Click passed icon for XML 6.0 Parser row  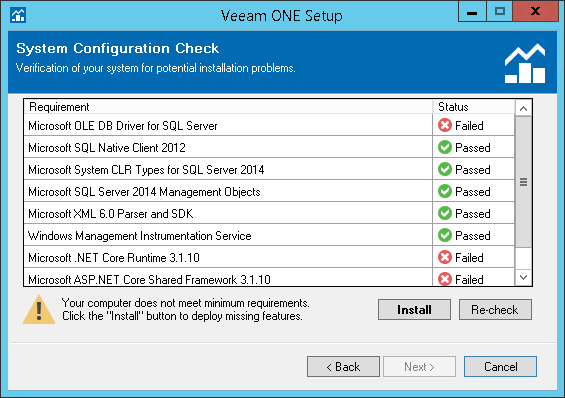point(445,213)
